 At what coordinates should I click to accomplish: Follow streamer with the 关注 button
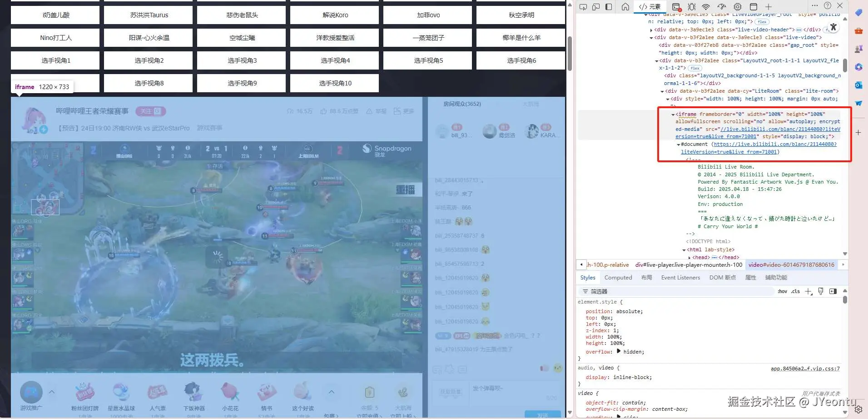[x=151, y=111]
